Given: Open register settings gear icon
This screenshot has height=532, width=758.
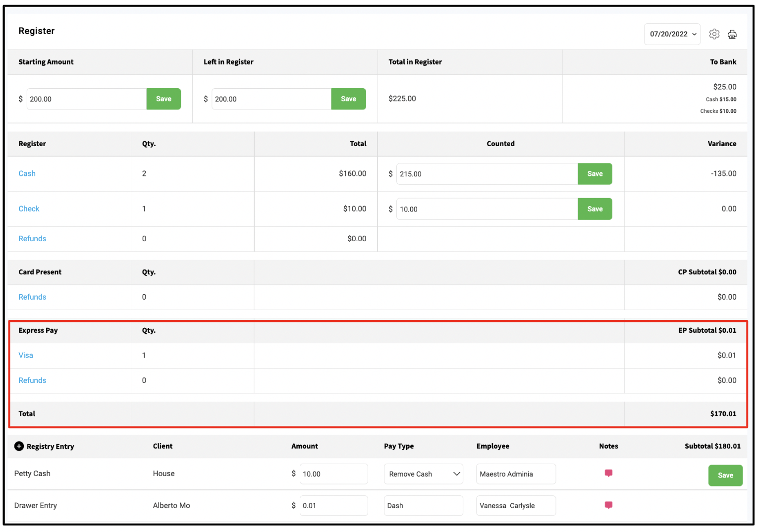Looking at the screenshot, I should pos(714,34).
